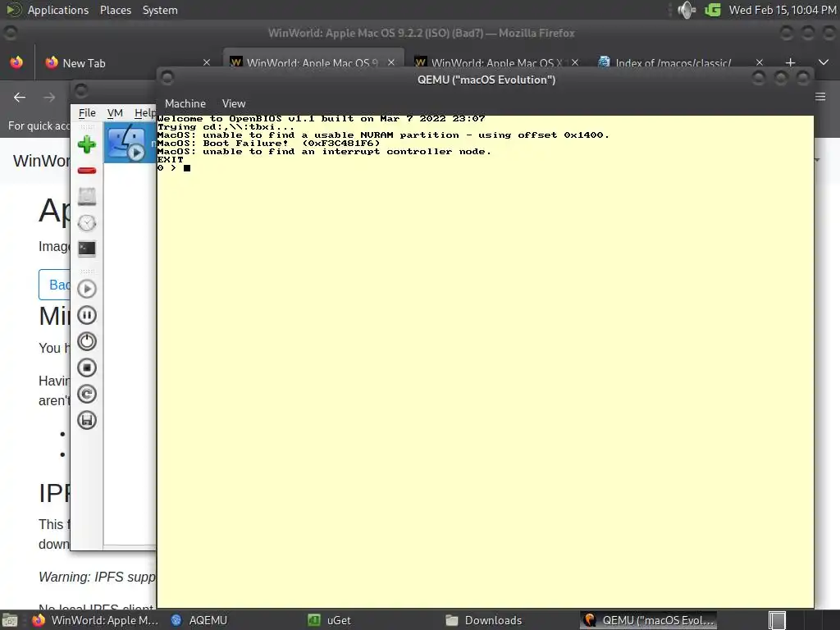
Task: Switch to QEMU macOS Evolution taskbar entry
Action: click(x=649, y=620)
